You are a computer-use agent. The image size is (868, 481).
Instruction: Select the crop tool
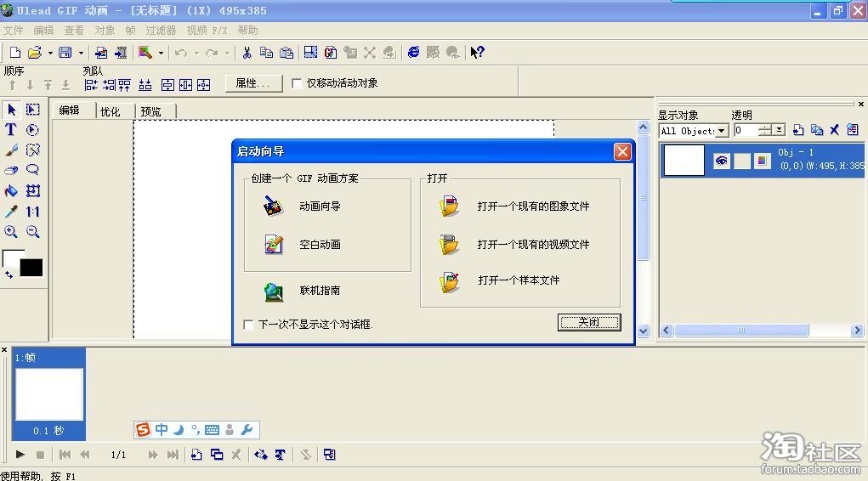coord(32,191)
